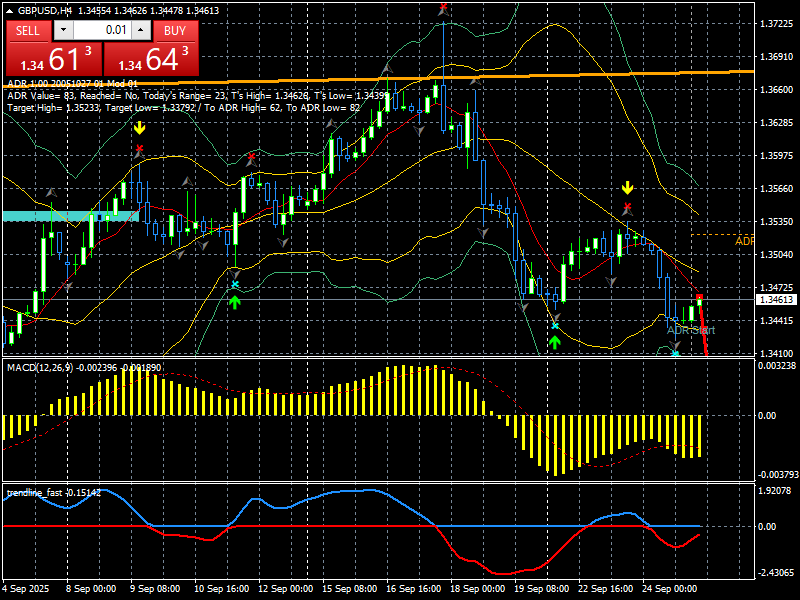Click the red square on the latest candle
Image resolution: width=800 pixels, height=600 pixels.
(x=699, y=297)
